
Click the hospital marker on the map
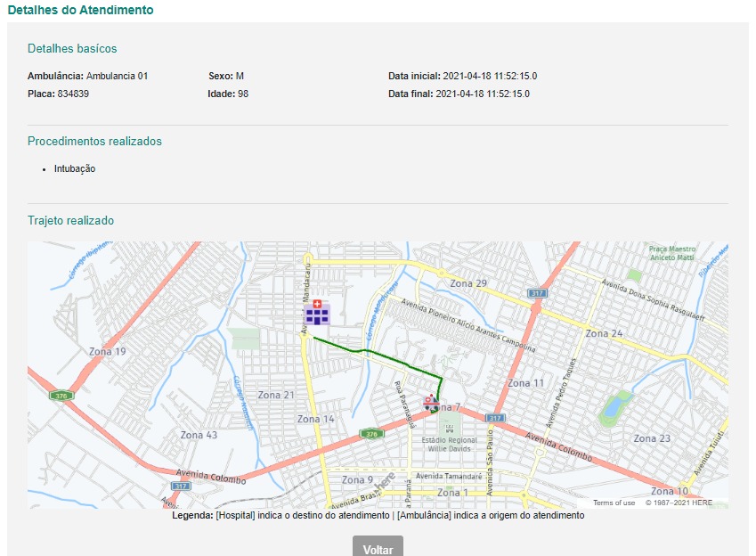[317, 313]
